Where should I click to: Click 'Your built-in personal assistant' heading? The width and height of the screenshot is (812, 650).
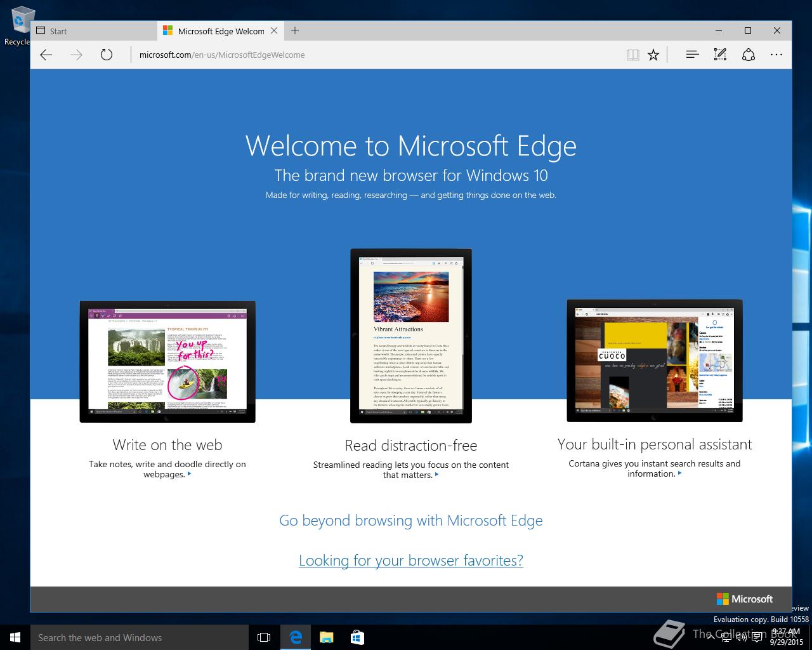(x=655, y=444)
